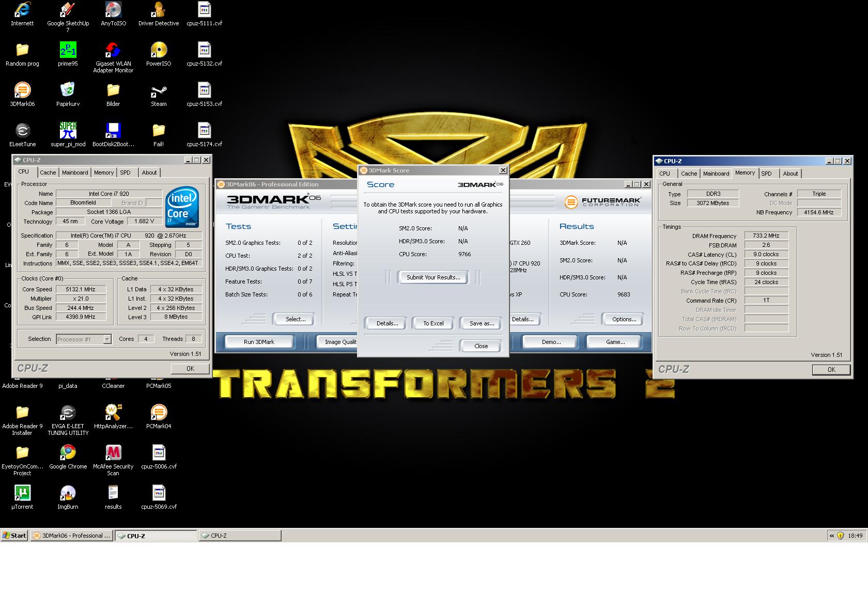Switch to 3DMark06 Professional taskbar item
Image resolution: width=868 pixels, height=595 pixels.
point(72,536)
